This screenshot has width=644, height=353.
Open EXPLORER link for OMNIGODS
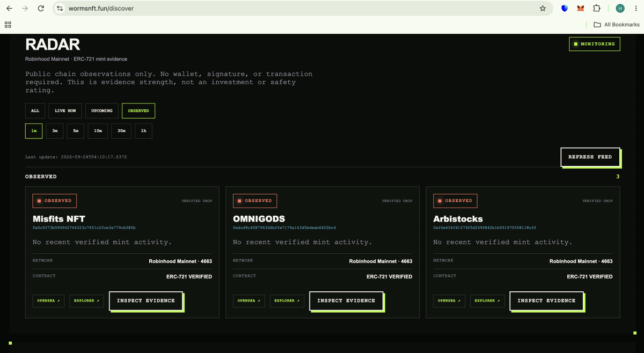coord(287,300)
